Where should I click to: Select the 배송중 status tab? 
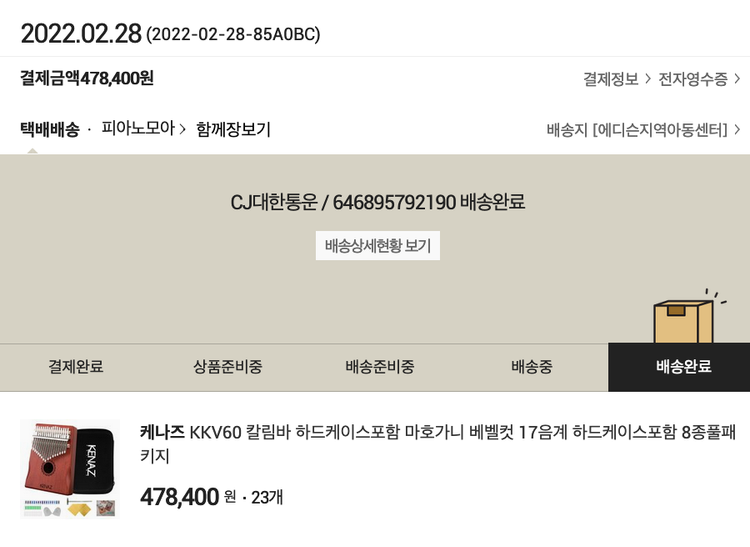(x=531, y=367)
